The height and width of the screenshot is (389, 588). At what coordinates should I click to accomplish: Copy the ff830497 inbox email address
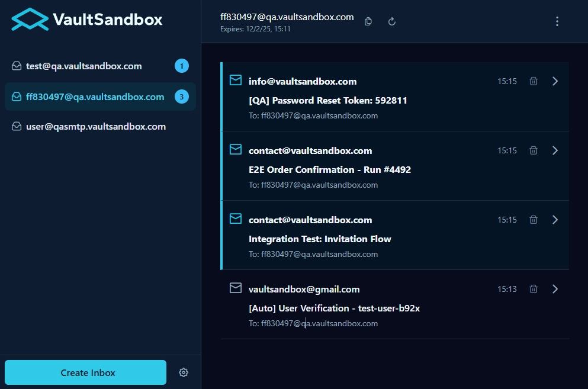(368, 21)
